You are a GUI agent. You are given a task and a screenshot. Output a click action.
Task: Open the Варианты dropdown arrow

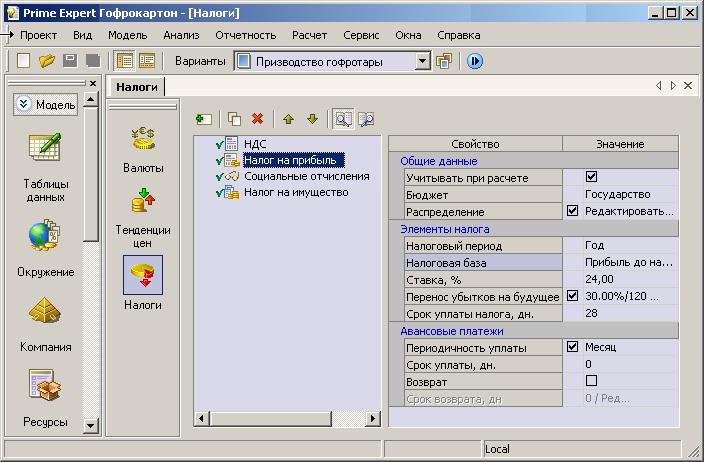pos(422,61)
